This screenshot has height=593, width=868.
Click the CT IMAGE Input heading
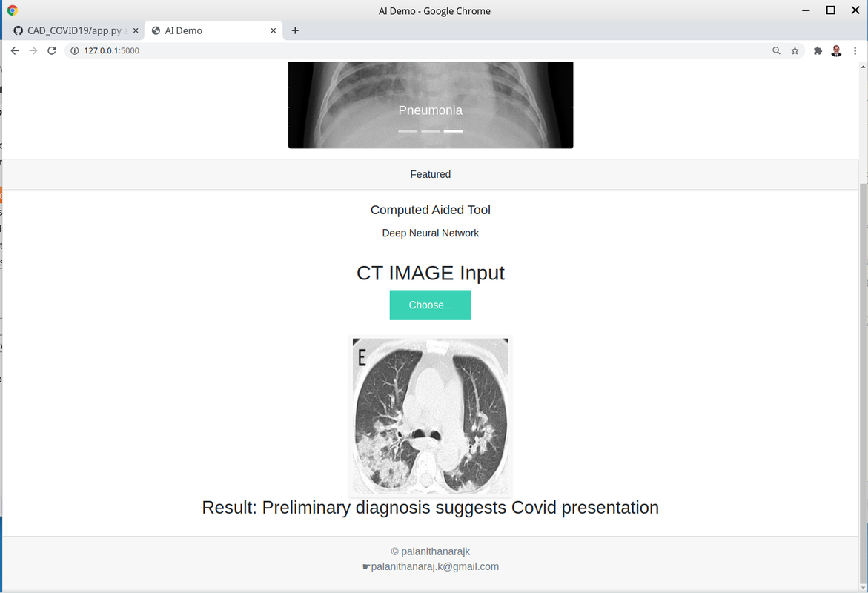[x=430, y=273]
